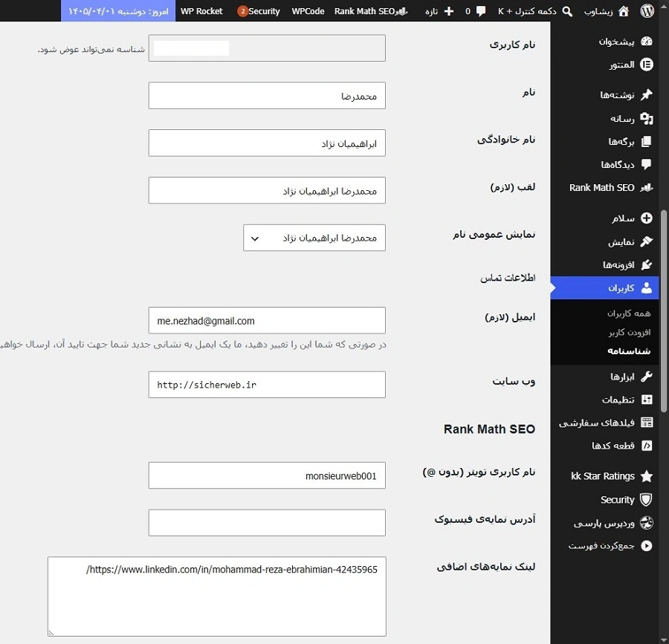Screen dimensions: 669x644
Task: Click the نام first name field
Action: 267,96
